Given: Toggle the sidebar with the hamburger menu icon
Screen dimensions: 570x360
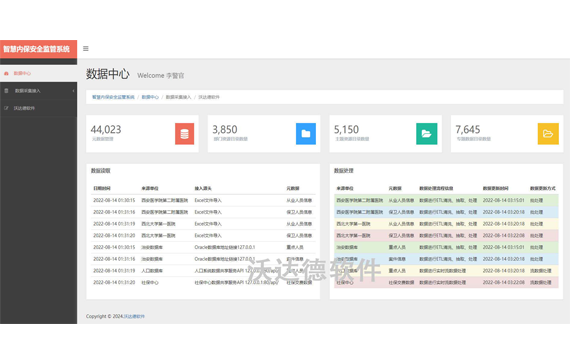Looking at the screenshot, I should [x=86, y=49].
